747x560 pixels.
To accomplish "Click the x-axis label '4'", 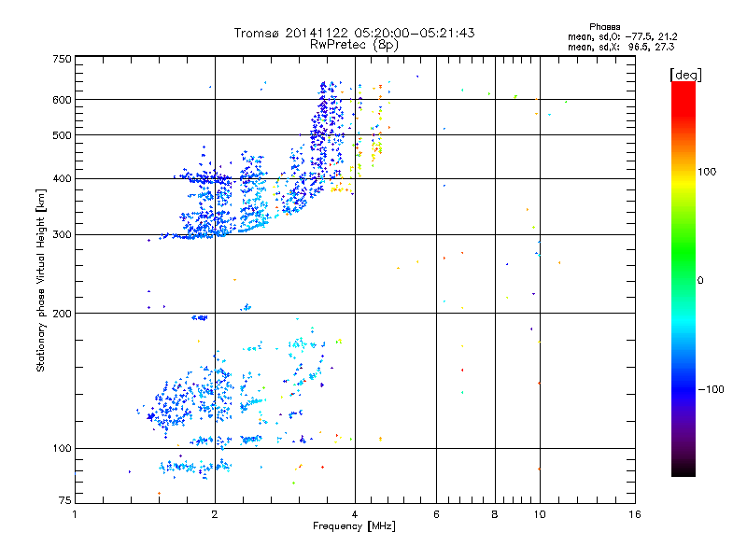I will pos(355,514).
